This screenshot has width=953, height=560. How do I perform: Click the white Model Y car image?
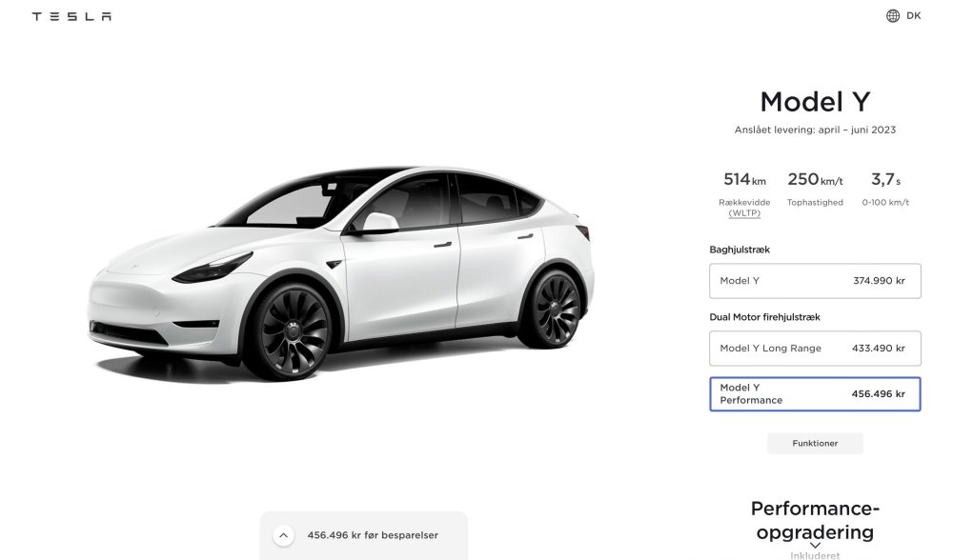(x=341, y=273)
